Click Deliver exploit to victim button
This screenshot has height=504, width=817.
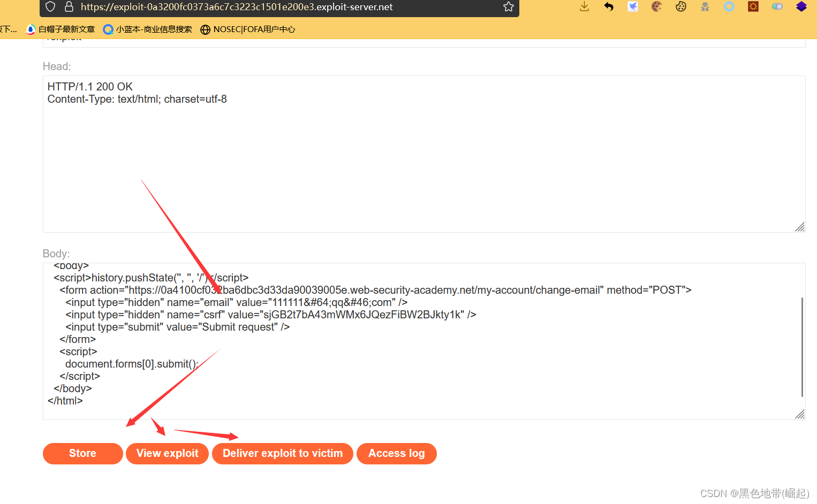pyautogui.click(x=283, y=454)
